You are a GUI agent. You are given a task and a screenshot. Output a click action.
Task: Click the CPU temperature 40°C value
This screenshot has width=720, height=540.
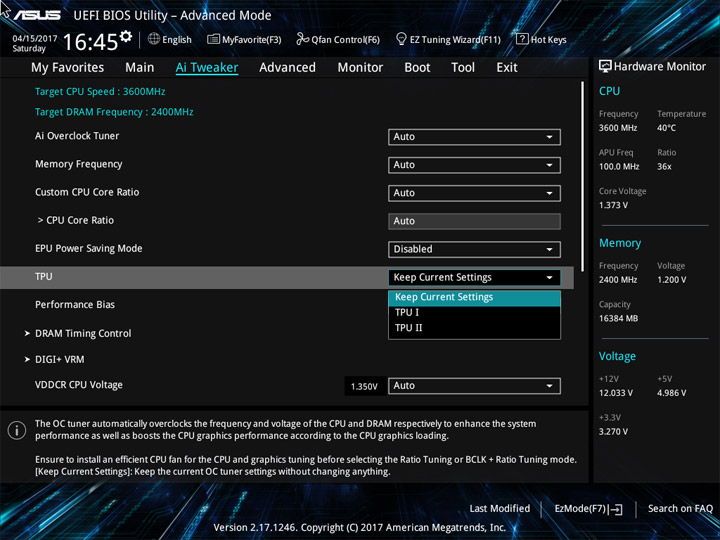click(666, 128)
